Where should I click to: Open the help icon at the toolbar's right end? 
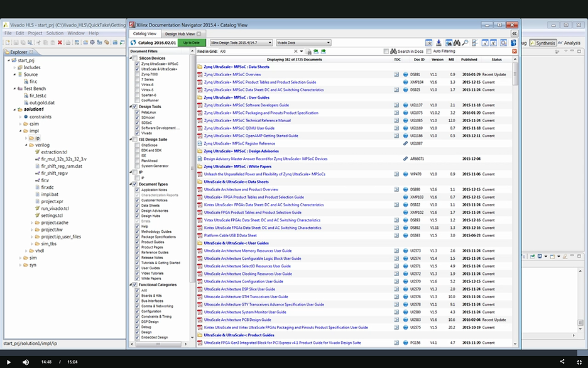(514, 42)
